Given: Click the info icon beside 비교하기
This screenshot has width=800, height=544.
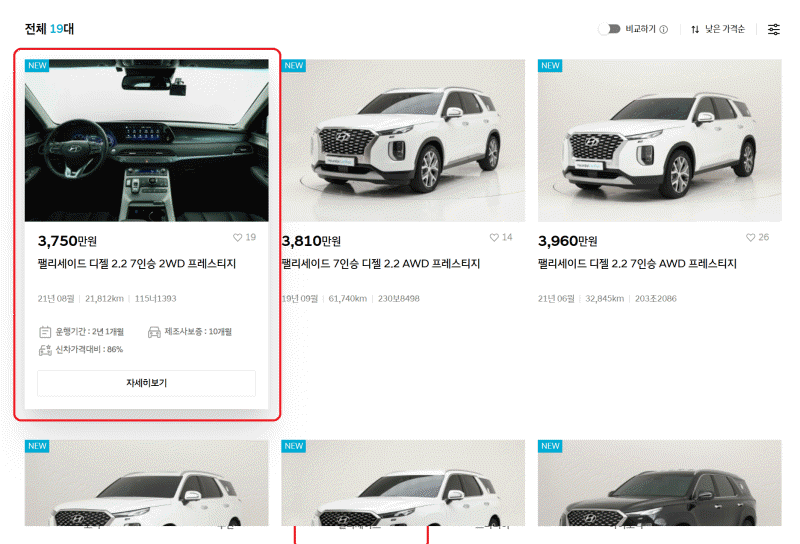Looking at the screenshot, I should coord(664,30).
